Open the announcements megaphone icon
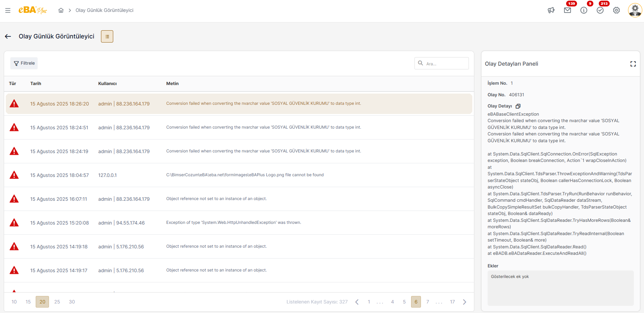The image size is (644, 313). [551, 10]
